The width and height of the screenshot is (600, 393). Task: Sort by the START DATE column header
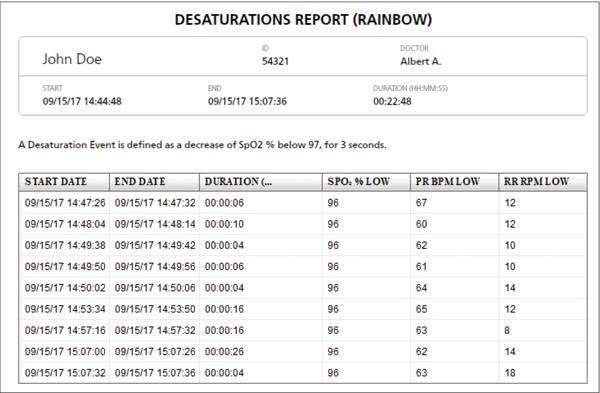point(64,182)
